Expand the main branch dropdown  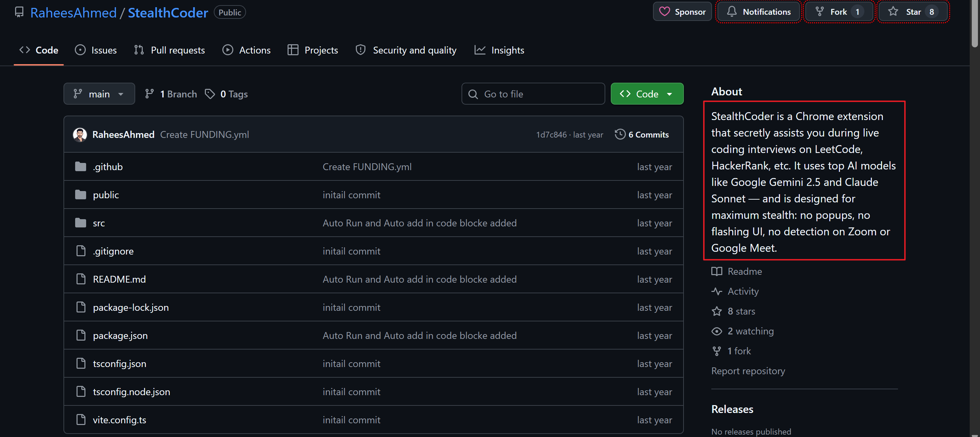[x=99, y=94]
